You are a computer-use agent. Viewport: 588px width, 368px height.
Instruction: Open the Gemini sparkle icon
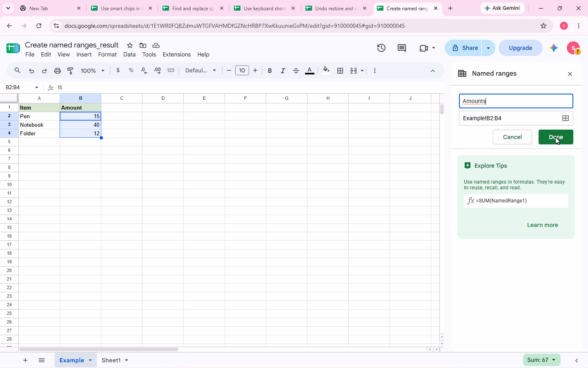[554, 48]
